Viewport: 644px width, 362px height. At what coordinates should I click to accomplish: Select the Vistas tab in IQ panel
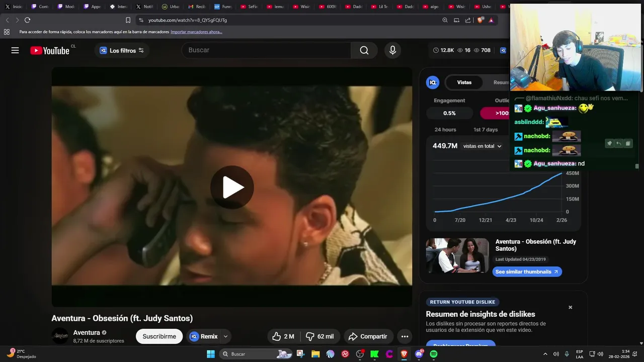pos(464,82)
